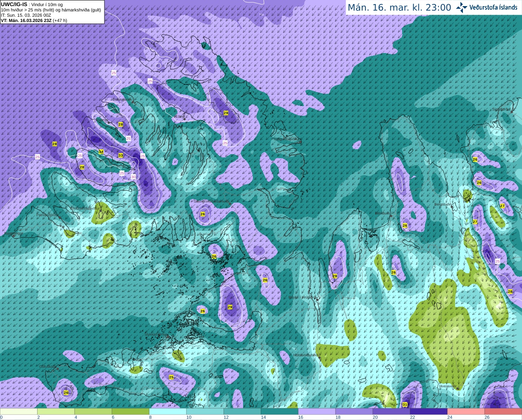The width and height of the screenshot is (522, 420).
Task: Select the timestamp Mán. 16. mar. kl. 23:00
Action: (399, 7)
